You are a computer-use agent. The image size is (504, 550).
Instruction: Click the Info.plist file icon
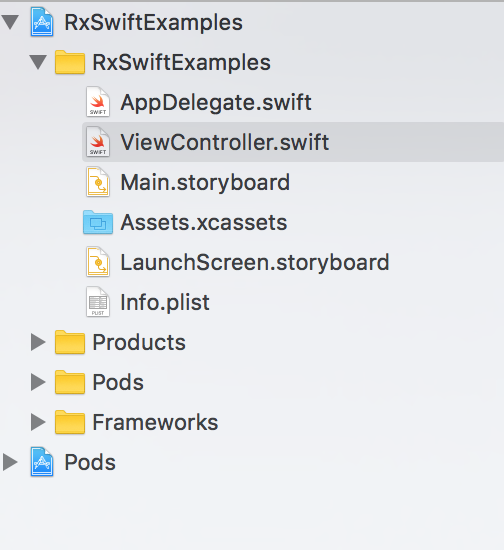pos(98,302)
